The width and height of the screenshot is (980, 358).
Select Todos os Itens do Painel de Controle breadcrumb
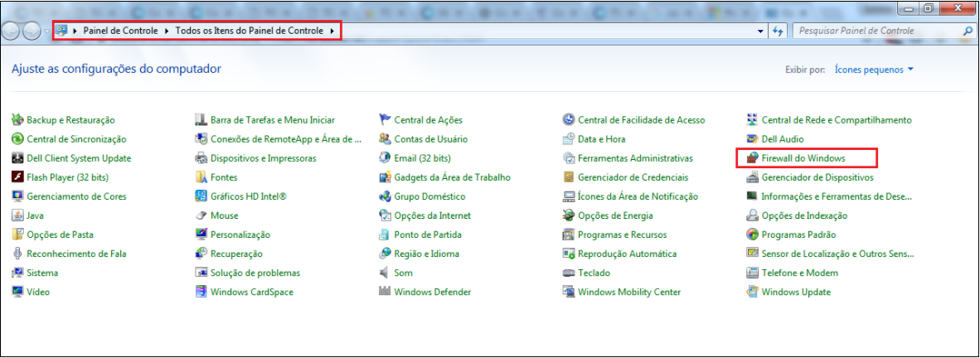click(250, 31)
